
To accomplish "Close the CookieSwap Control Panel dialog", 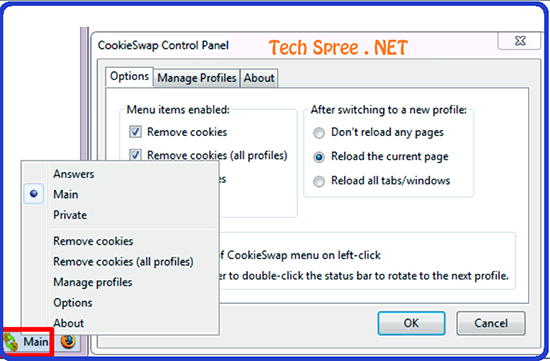I will pos(520,41).
